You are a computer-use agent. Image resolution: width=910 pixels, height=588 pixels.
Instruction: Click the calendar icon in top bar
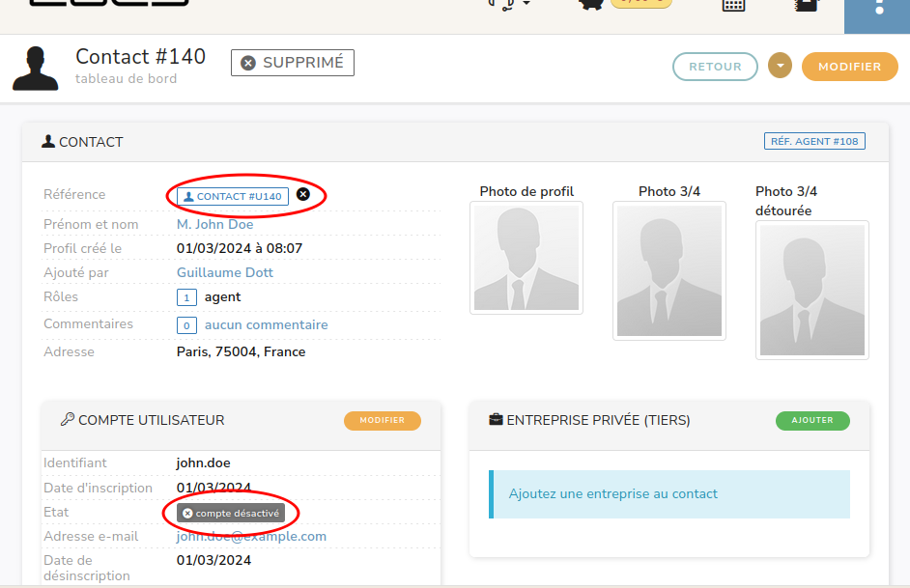coord(733,5)
